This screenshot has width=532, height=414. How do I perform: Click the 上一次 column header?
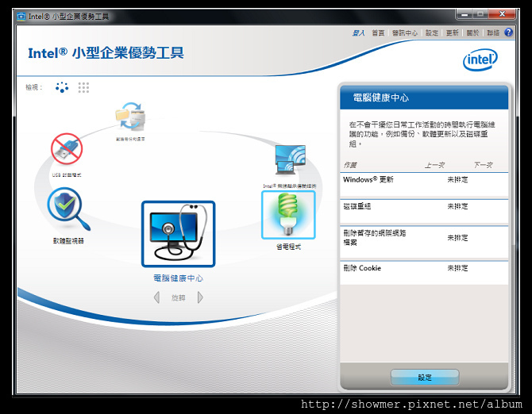[434, 165]
